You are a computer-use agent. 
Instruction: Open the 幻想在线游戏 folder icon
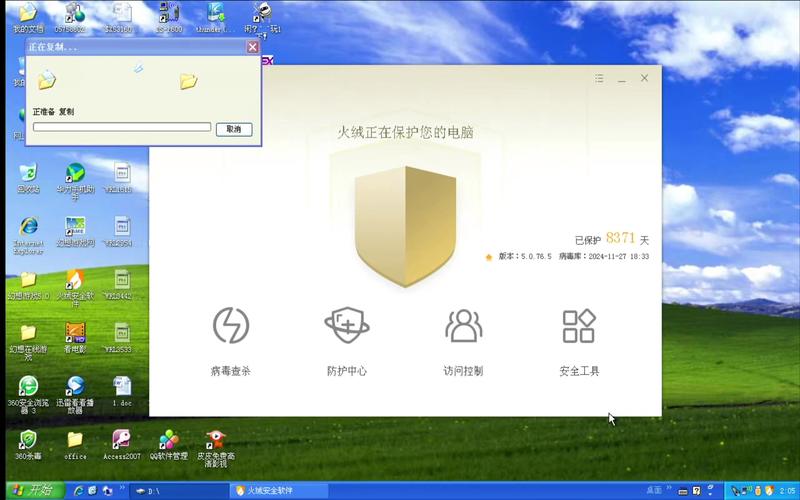click(28, 341)
